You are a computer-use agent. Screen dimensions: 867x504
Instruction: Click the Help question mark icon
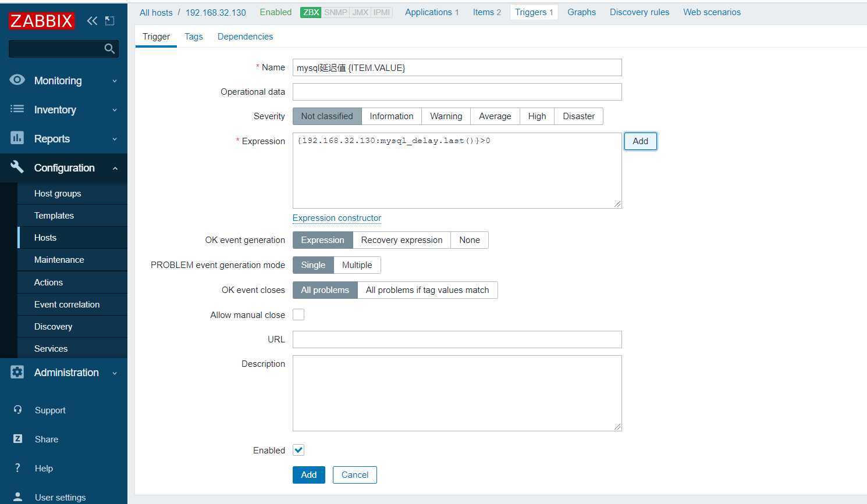coord(17,468)
